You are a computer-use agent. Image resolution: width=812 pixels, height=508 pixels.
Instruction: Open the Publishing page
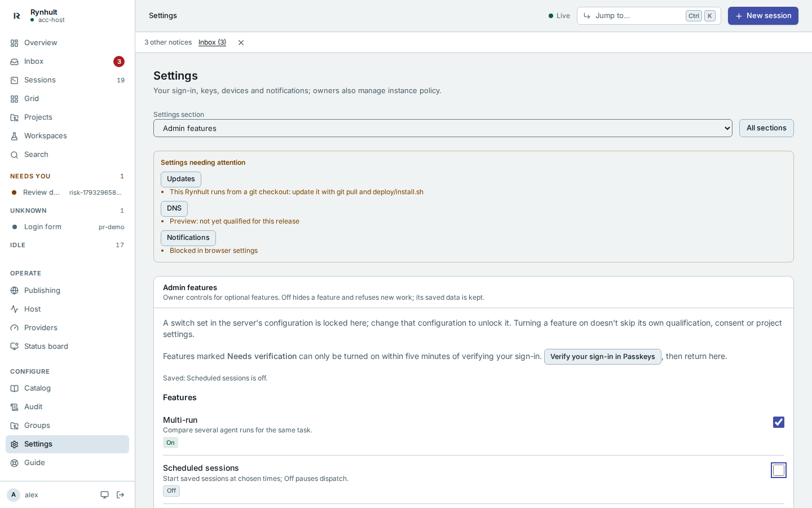pos(67,291)
